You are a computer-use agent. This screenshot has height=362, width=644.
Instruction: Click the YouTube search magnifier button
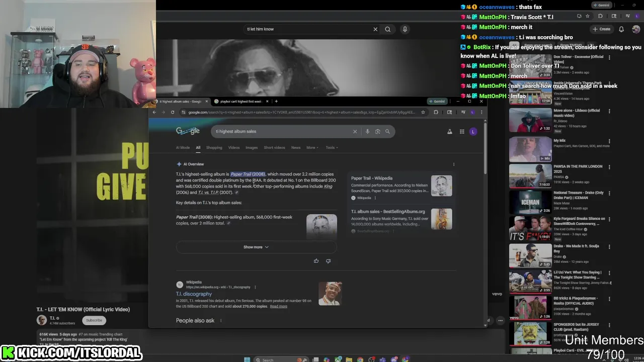387,29
